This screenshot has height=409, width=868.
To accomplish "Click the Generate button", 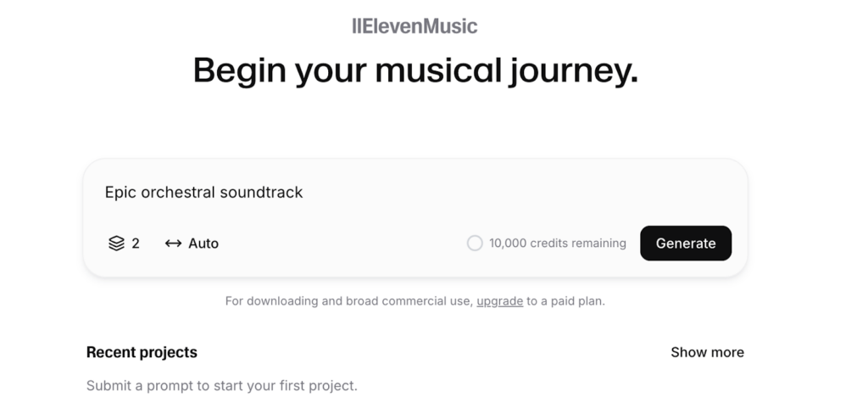I will click(x=686, y=244).
